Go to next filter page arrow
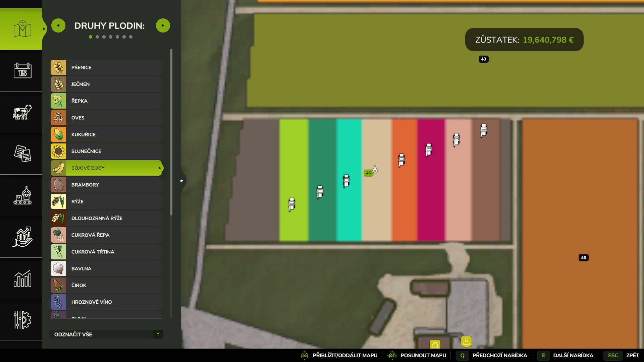644x362 pixels. (163, 25)
